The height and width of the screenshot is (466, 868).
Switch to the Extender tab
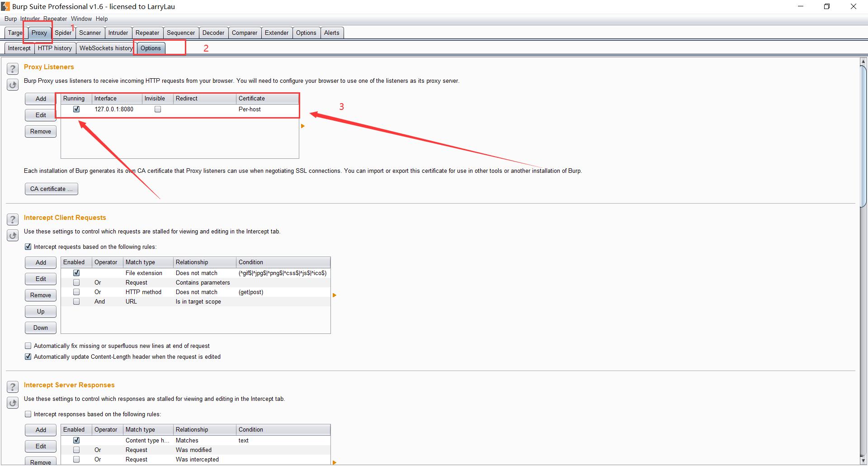tap(277, 33)
